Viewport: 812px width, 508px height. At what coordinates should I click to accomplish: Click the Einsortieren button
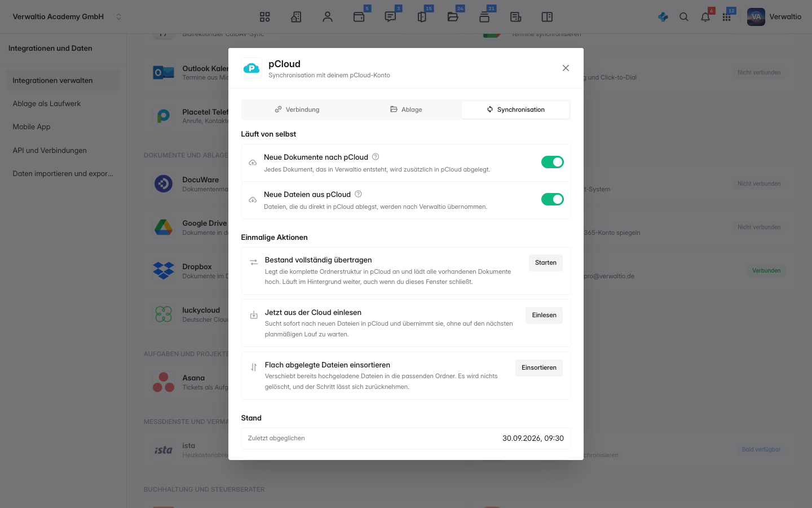pos(539,368)
